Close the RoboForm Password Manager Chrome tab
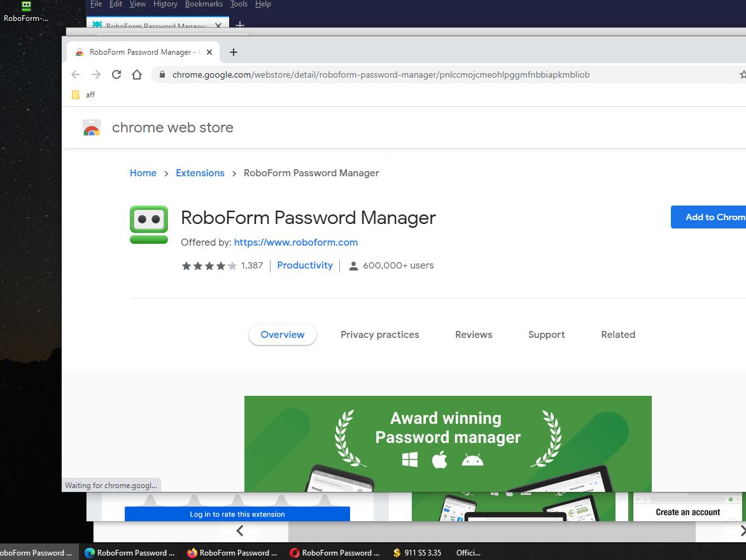Screen dimensions: 746x560 pyautogui.click(x=209, y=52)
